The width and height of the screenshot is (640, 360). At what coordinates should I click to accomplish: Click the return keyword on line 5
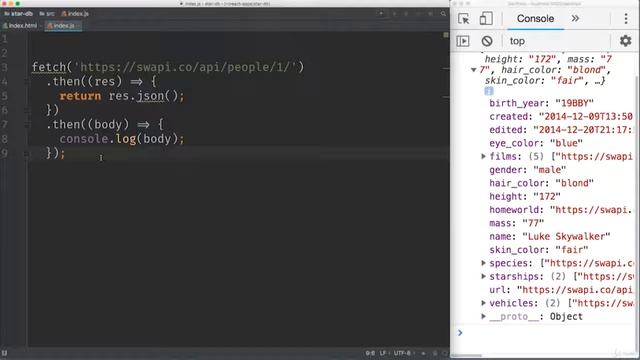click(80, 96)
